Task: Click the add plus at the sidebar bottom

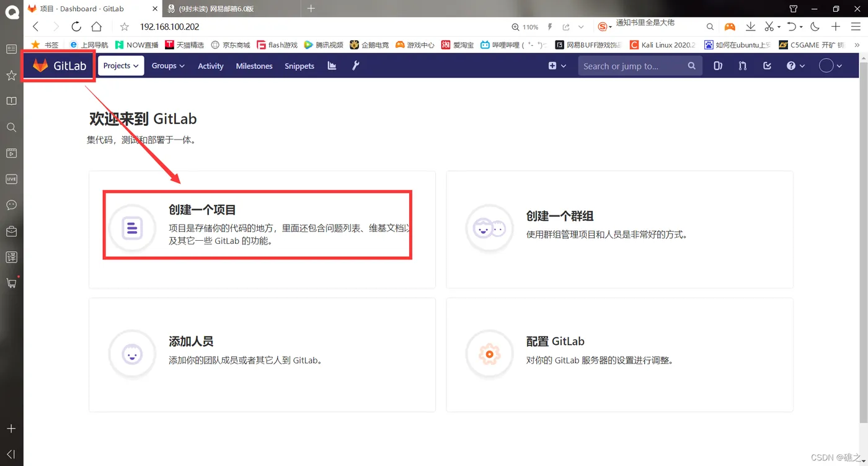Action: 11,429
